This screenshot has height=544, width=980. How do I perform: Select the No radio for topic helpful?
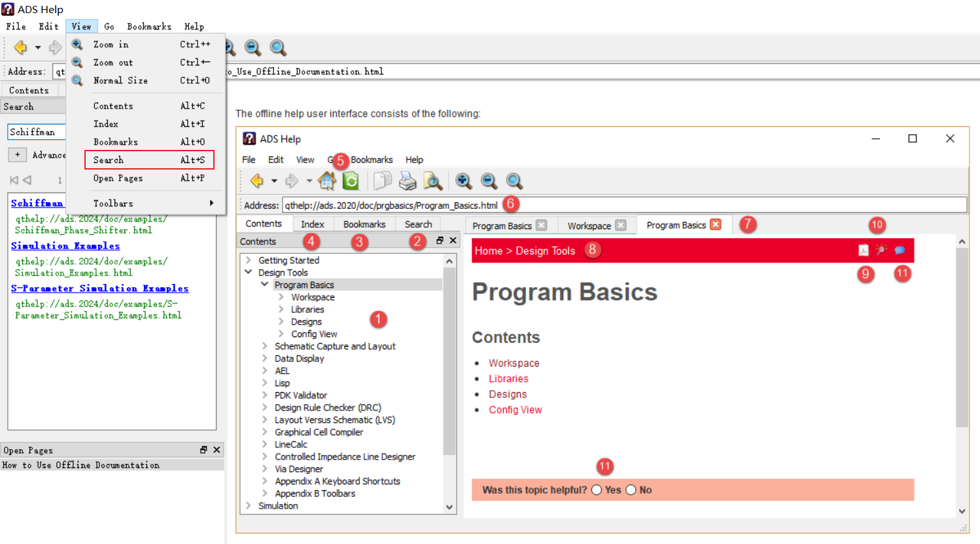click(631, 490)
